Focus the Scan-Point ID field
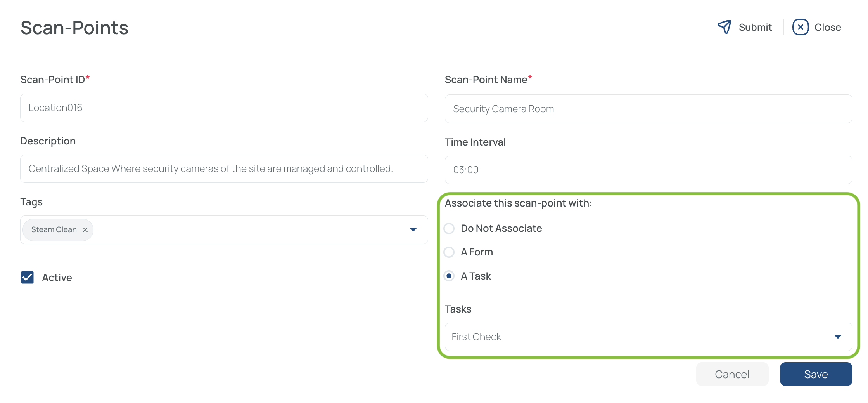Image resolution: width=868 pixels, height=403 pixels. click(224, 108)
